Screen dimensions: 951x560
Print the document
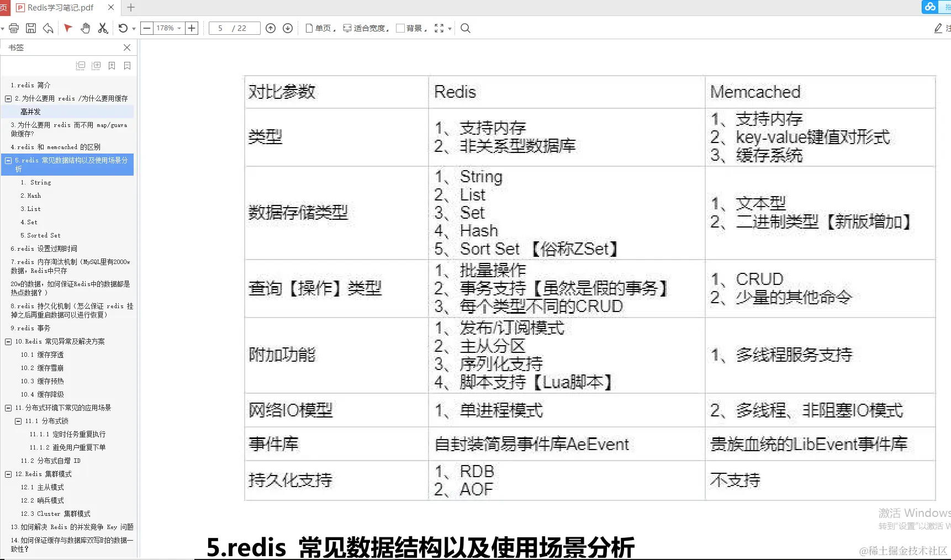click(x=14, y=28)
